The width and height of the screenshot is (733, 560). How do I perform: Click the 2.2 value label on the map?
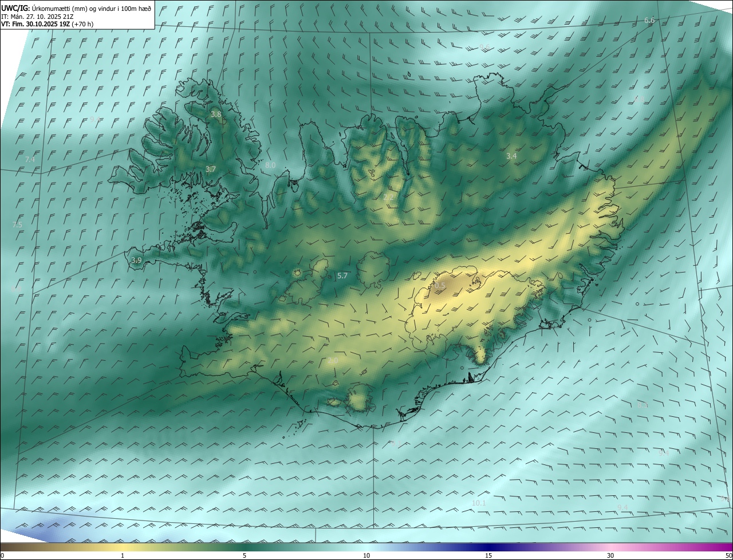point(388,198)
